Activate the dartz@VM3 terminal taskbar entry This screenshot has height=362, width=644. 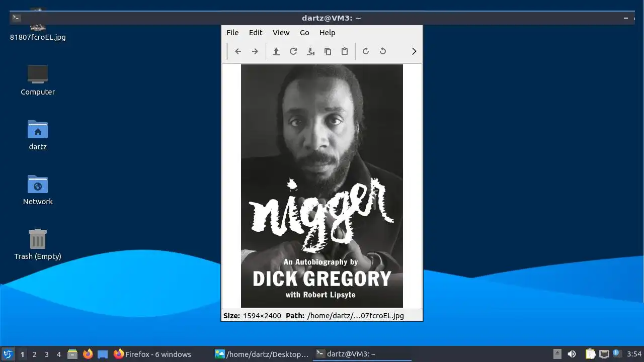(362, 354)
